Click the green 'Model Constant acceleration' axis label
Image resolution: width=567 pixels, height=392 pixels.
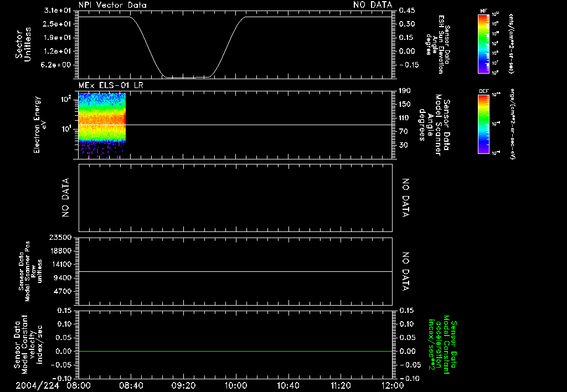tap(442, 344)
